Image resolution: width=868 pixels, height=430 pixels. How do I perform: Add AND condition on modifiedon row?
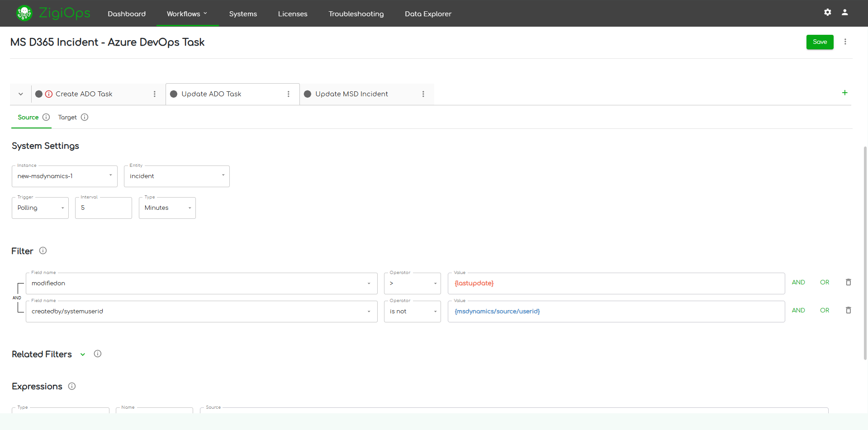798,282
